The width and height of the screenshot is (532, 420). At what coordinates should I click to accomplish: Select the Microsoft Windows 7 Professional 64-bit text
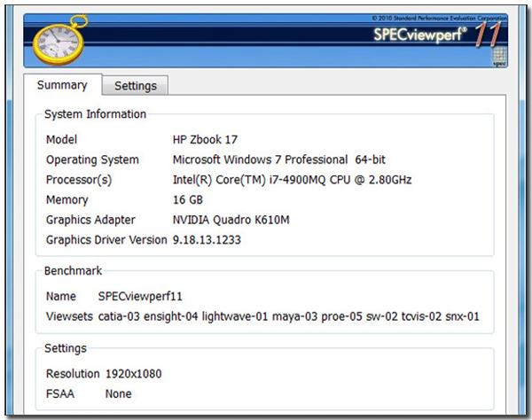coord(279,159)
